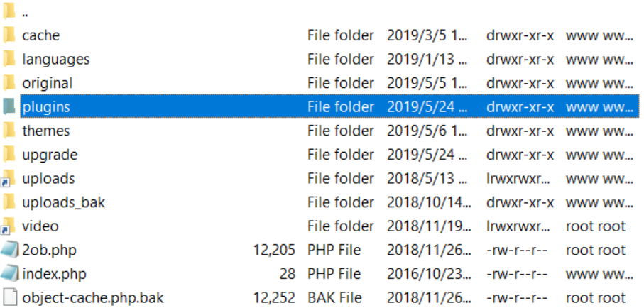Screen dimensions: 644x308
Task: Click the cache folder permissions text
Action: [520, 35]
